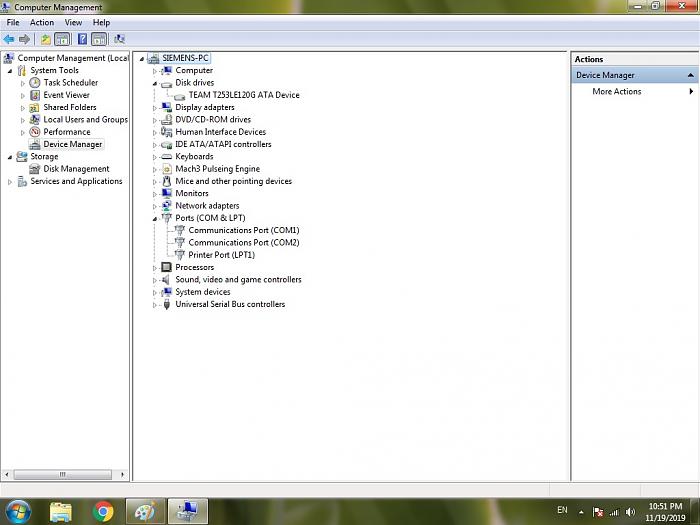Click the left pane scroll left arrow

[7, 474]
